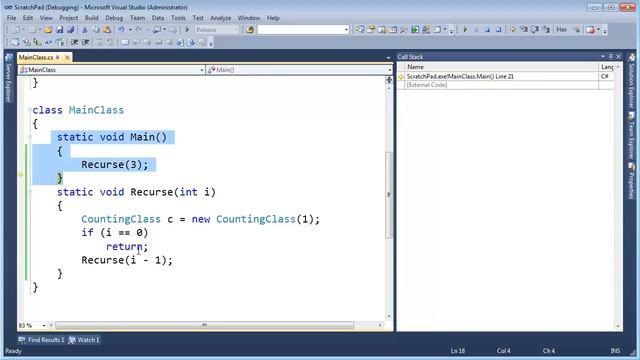Viewport: 640px width, 360px height.
Task: Click the Stop Debugging icon
Action: [x=487, y=30]
